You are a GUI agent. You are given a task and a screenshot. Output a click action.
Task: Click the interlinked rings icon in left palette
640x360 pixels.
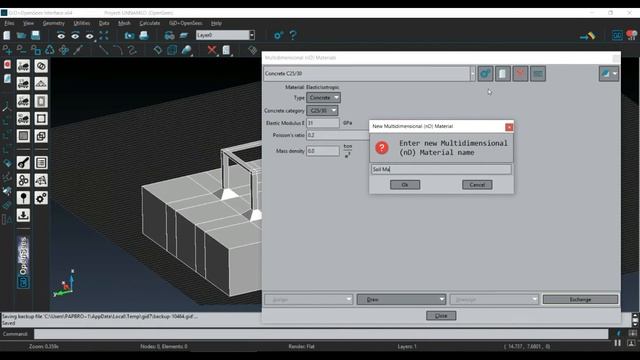[x=41, y=66]
